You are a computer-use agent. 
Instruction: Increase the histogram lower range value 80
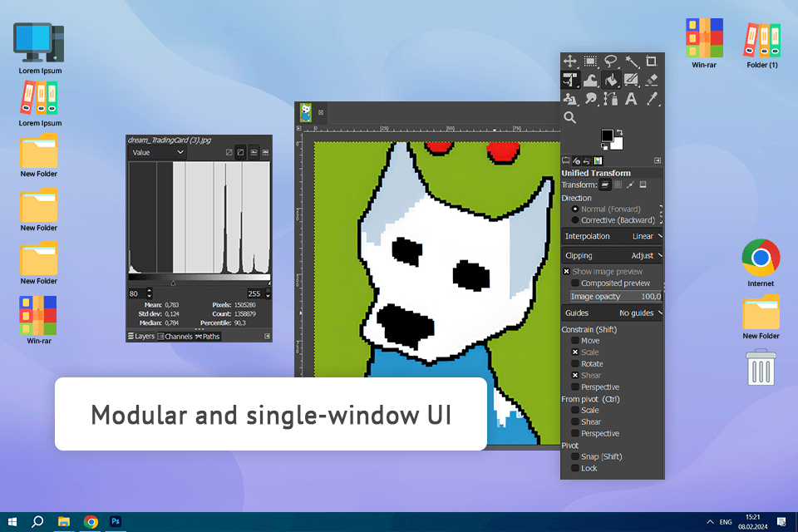tap(149, 291)
